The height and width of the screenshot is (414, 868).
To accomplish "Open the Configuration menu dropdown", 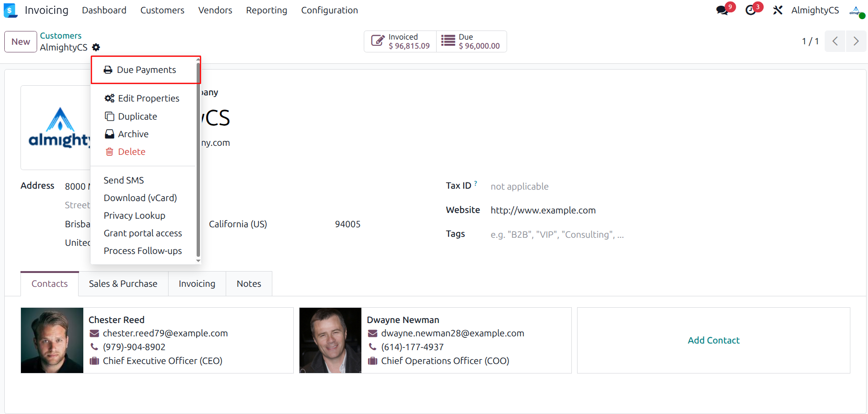I will click(x=329, y=10).
